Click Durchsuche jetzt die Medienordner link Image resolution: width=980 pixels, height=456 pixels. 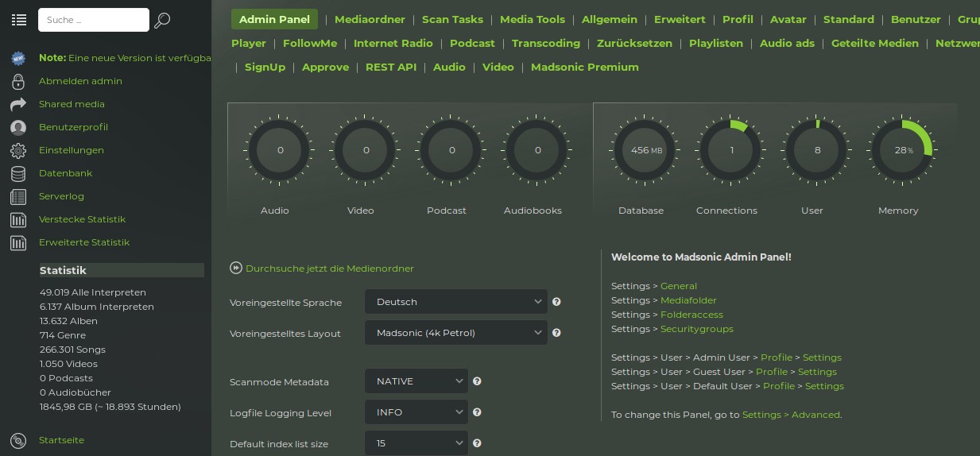[x=329, y=269]
